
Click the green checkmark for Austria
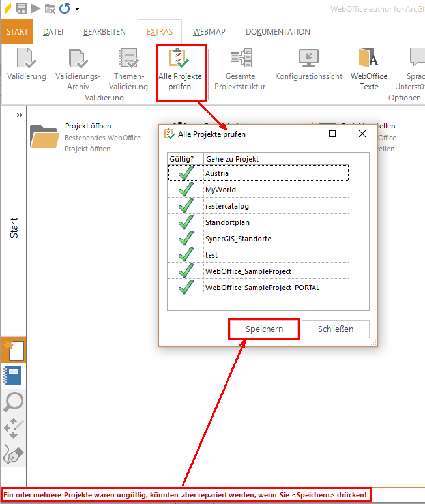click(x=186, y=173)
